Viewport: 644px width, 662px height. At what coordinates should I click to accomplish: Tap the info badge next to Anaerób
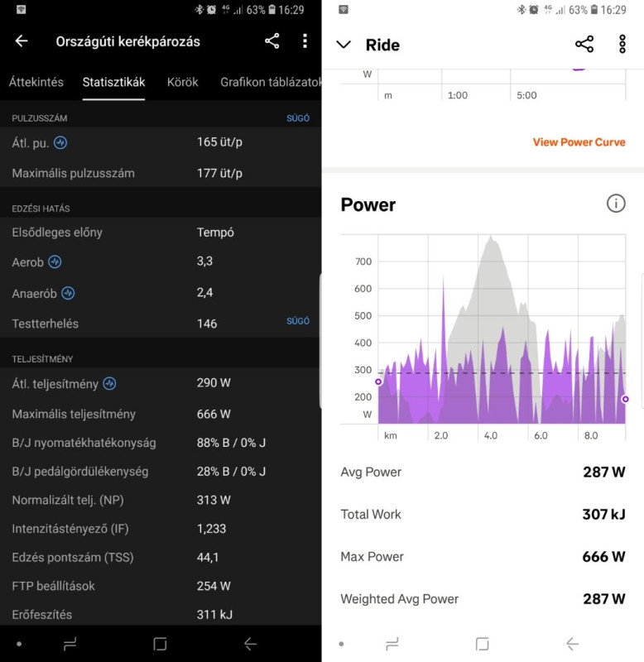[68, 293]
